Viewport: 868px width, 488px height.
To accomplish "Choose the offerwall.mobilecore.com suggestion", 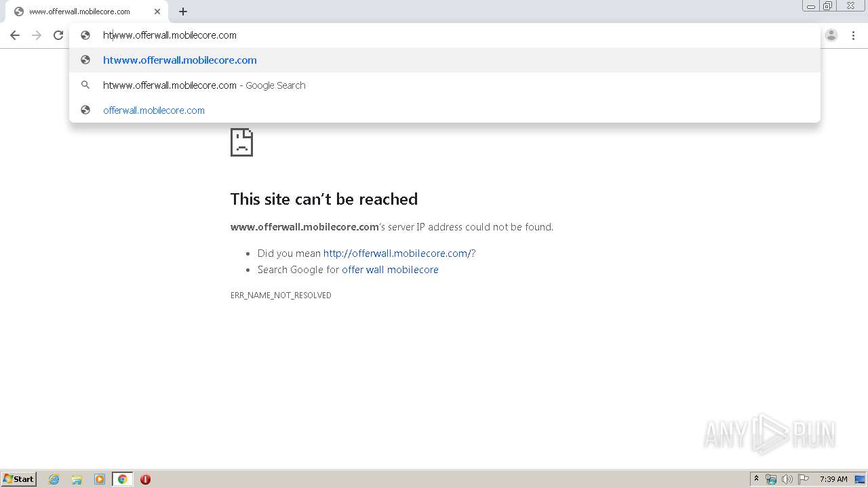I will pyautogui.click(x=445, y=110).
